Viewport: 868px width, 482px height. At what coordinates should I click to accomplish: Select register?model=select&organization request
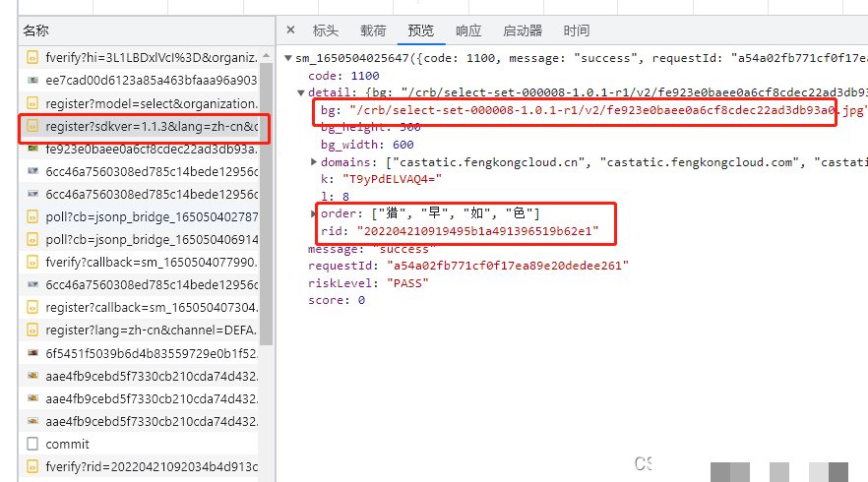(x=139, y=103)
